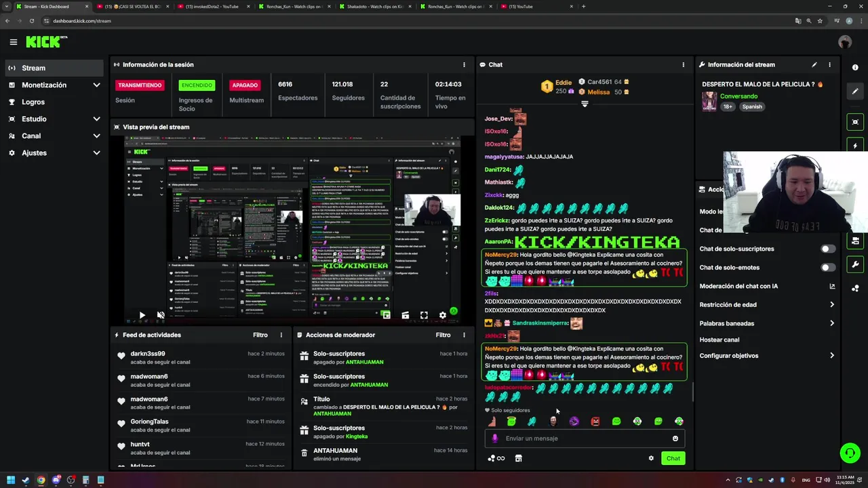
Task: Open chat settings gear icon
Action: 651,458
